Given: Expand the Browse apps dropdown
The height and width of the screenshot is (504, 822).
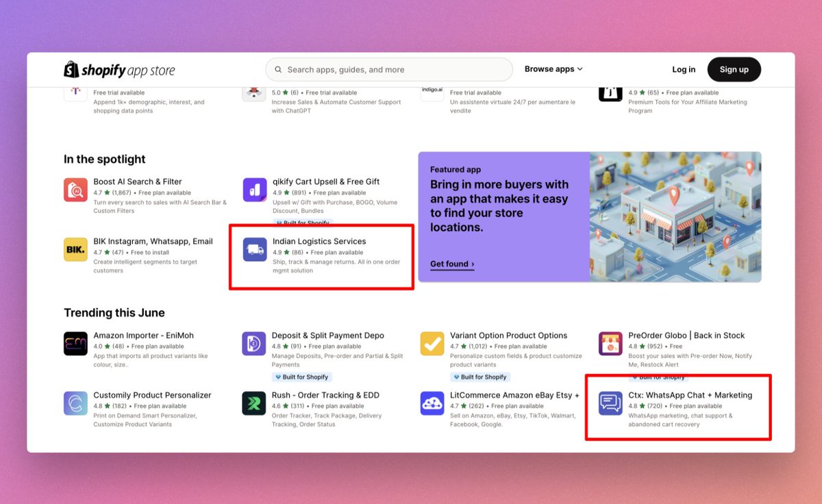Looking at the screenshot, I should [x=553, y=69].
